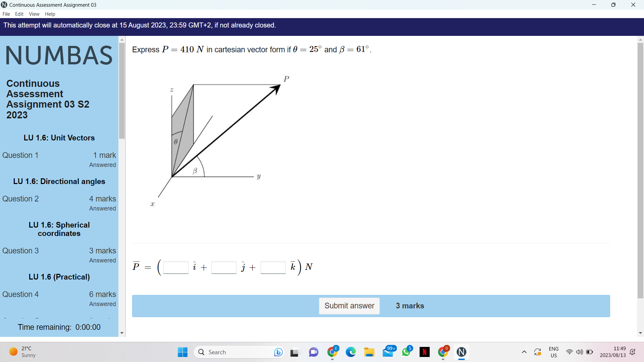Launch Microsoft Edge from taskbar
This screenshot has height=362, width=644.
(x=351, y=352)
